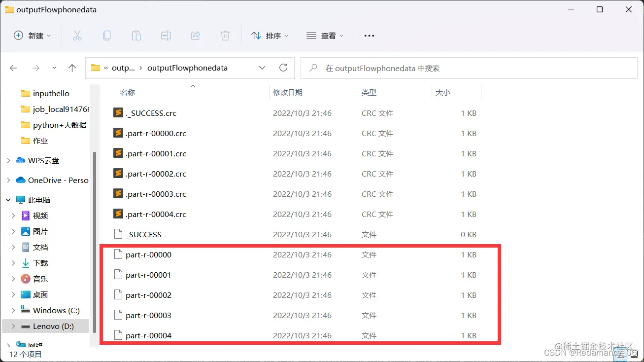Expand the 下载 tree node
The width and height of the screenshot is (644, 362).
pos(14,263)
